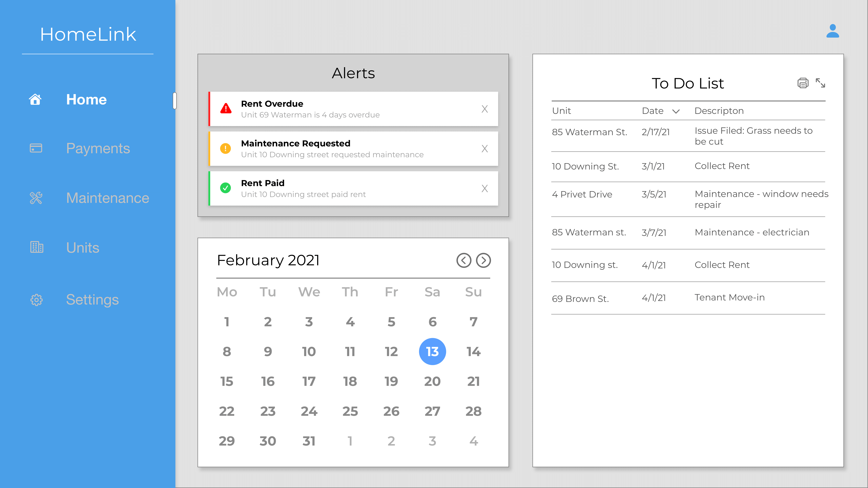Image resolution: width=868 pixels, height=488 pixels.
Task: Click the HomeLink logo title
Action: 88,34
